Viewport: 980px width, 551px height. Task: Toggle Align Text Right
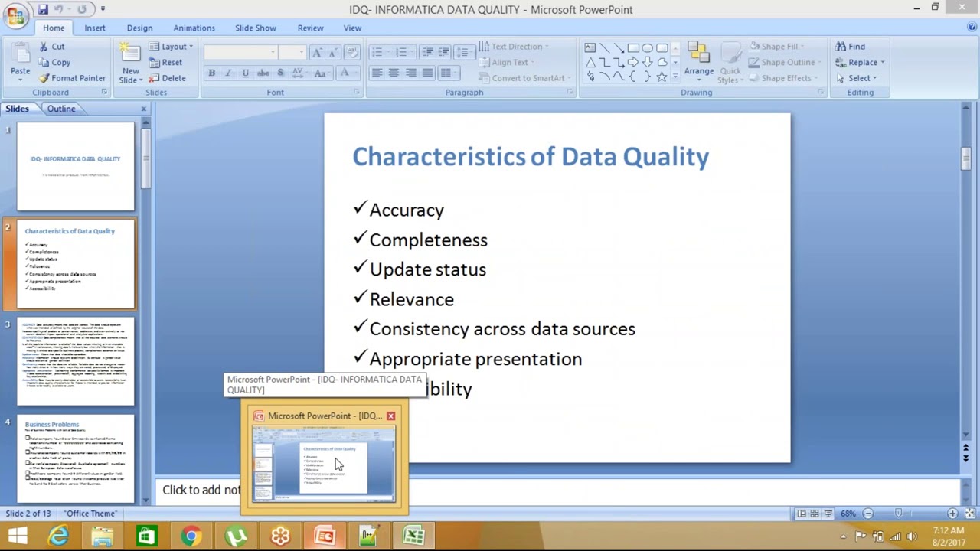(410, 73)
